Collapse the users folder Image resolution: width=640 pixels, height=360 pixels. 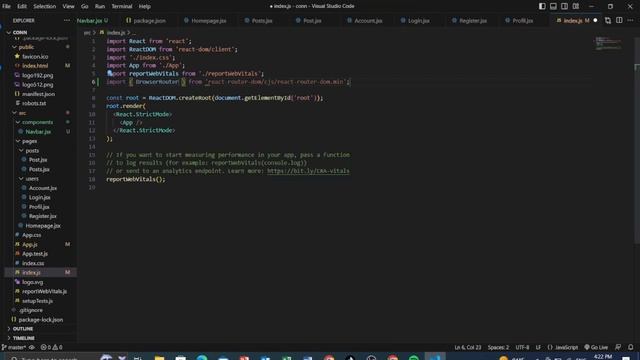[x=32, y=178]
